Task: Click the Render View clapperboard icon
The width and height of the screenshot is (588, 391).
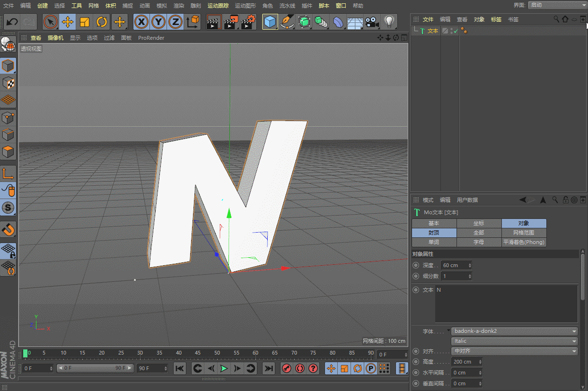Action: click(x=214, y=22)
